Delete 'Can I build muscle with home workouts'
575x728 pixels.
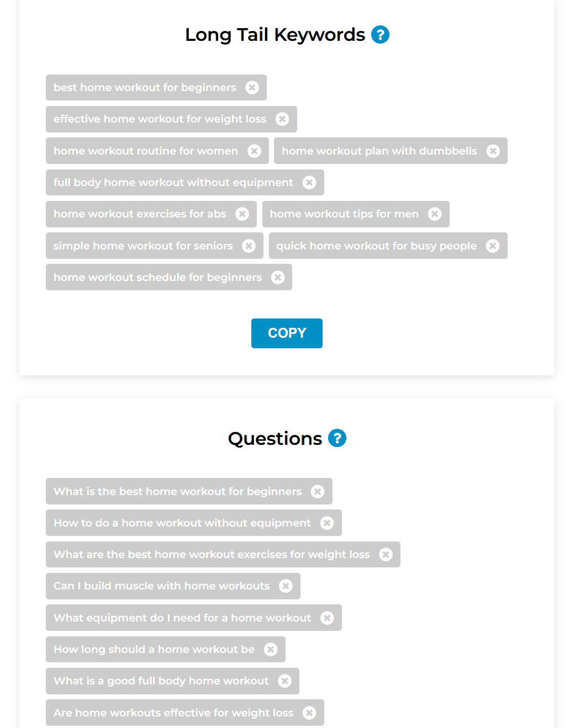pyautogui.click(x=286, y=586)
